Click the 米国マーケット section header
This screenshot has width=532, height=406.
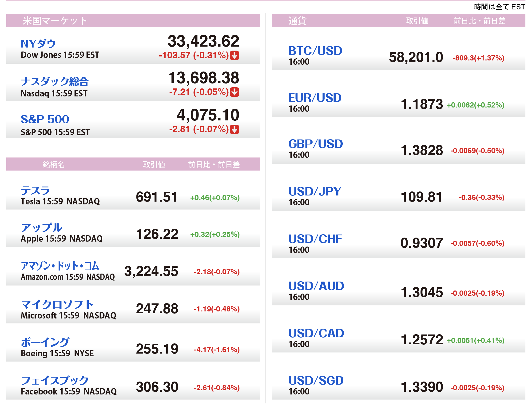click(55, 21)
